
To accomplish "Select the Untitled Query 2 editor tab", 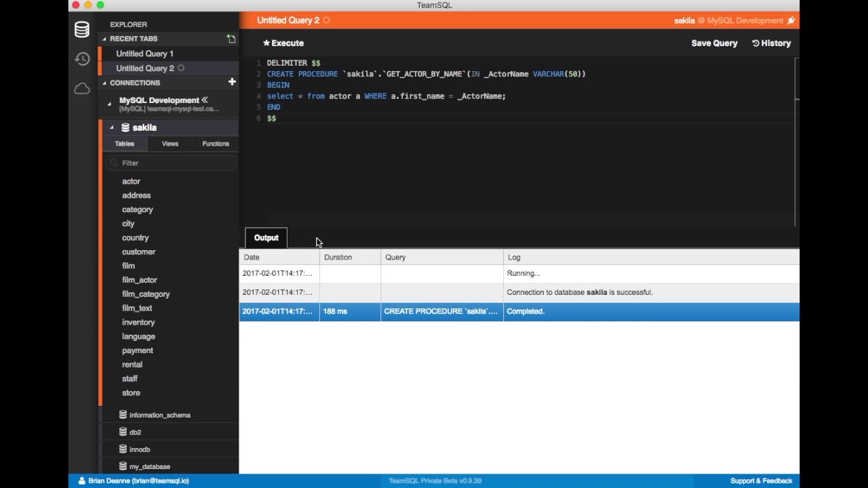I will click(288, 20).
